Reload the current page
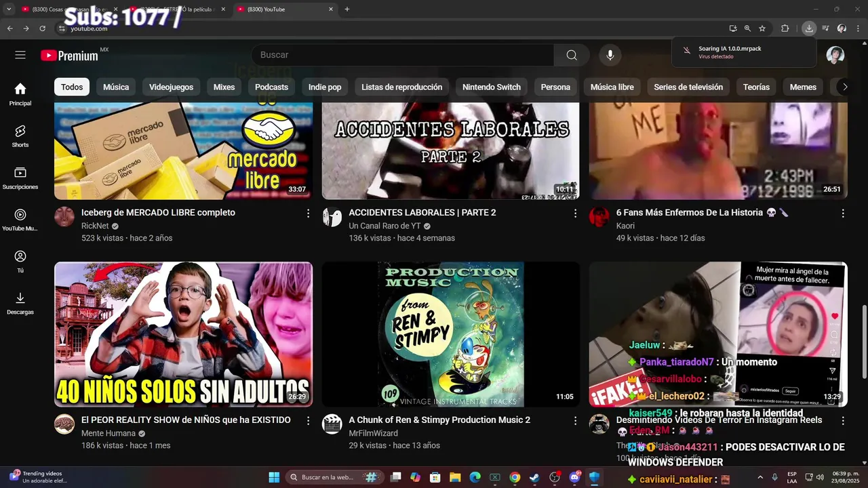Image resolution: width=868 pixels, height=488 pixels. pos(42,28)
